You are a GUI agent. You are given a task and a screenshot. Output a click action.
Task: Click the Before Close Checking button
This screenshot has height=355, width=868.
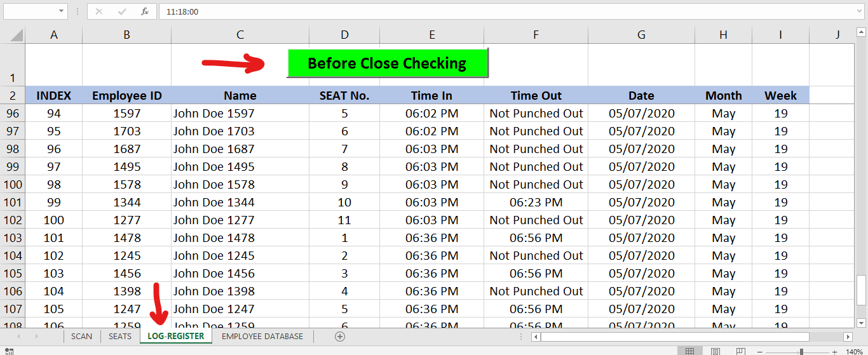tap(387, 63)
